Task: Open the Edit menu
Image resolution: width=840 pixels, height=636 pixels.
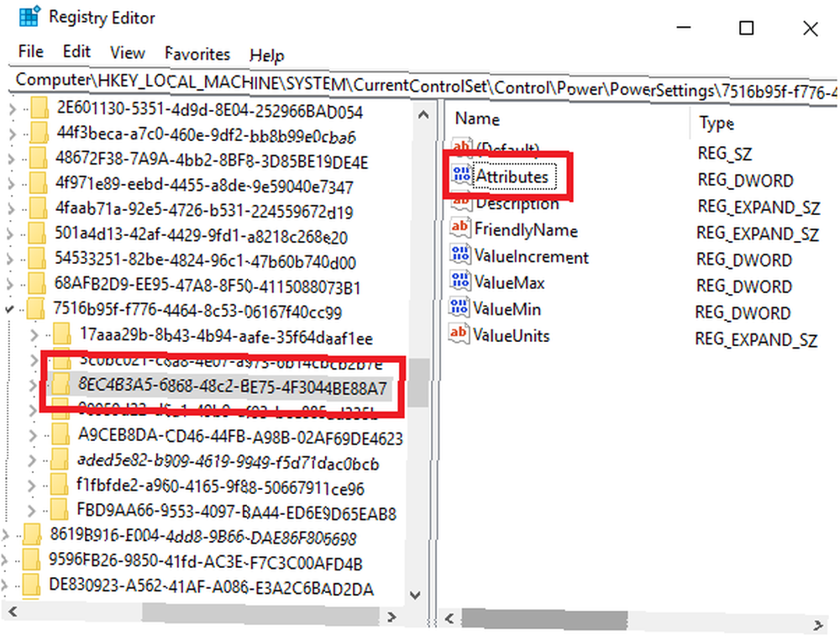Action: [x=76, y=51]
